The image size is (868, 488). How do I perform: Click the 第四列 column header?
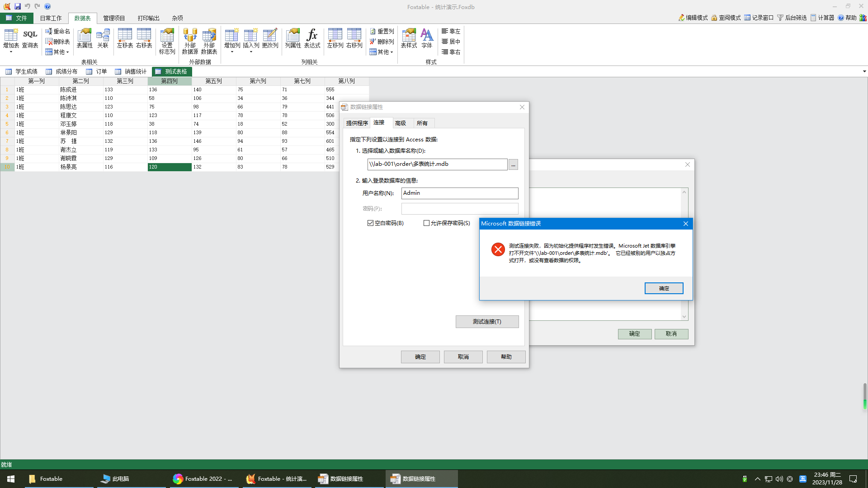coord(170,81)
